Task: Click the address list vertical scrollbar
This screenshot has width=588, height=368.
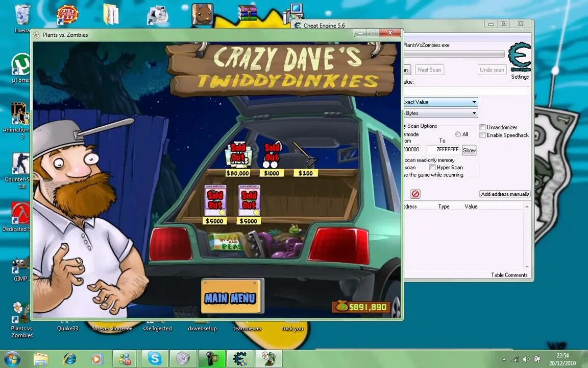Action: [527, 237]
